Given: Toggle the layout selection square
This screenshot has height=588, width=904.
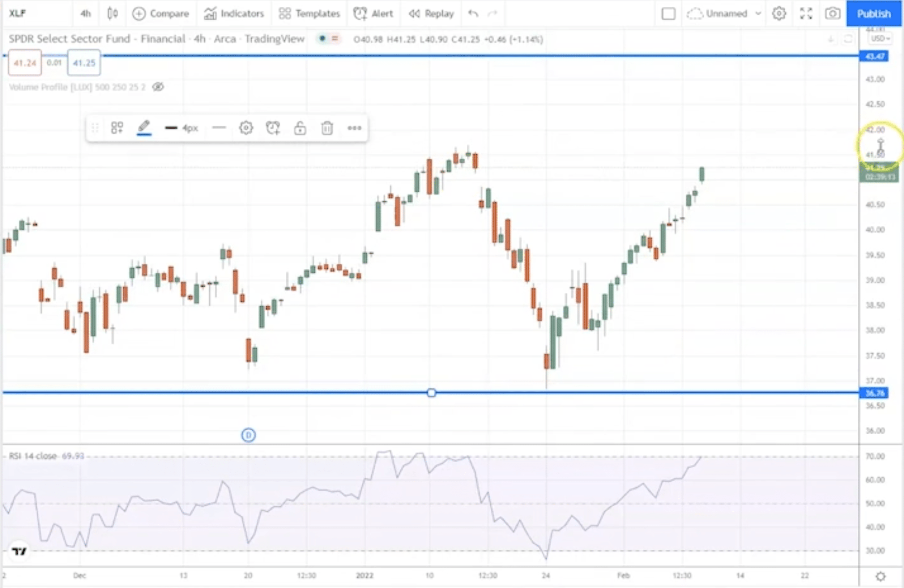Looking at the screenshot, I should click(x=668, y=14).
